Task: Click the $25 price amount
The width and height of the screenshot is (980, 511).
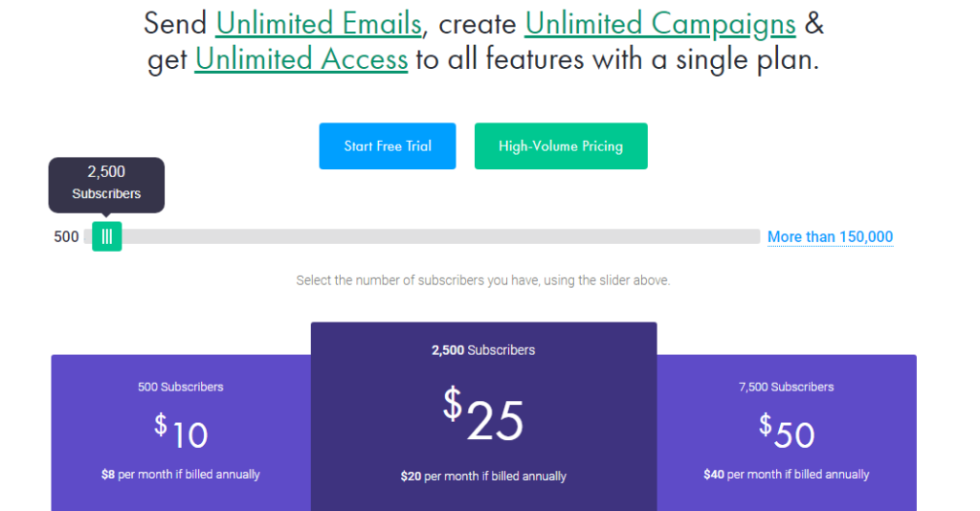Action: [483, 415]
